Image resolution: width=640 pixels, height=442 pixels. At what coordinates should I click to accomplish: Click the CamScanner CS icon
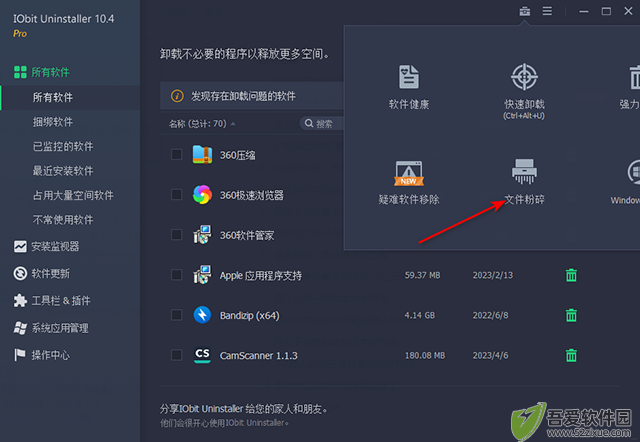coord(202,355)
